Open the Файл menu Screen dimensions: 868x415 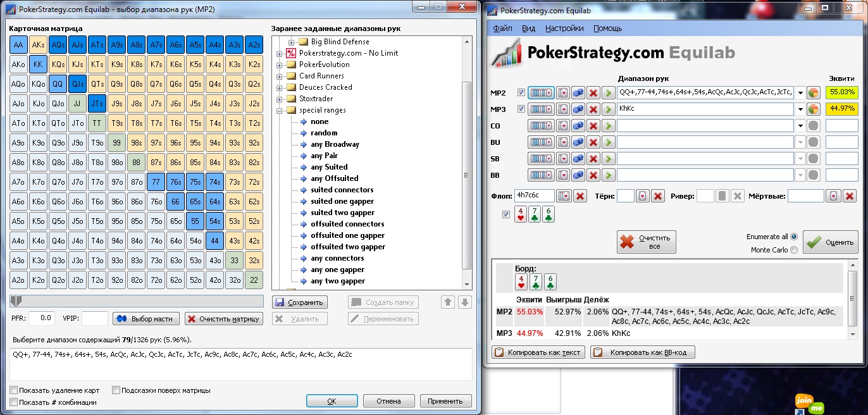coord(502,28)
